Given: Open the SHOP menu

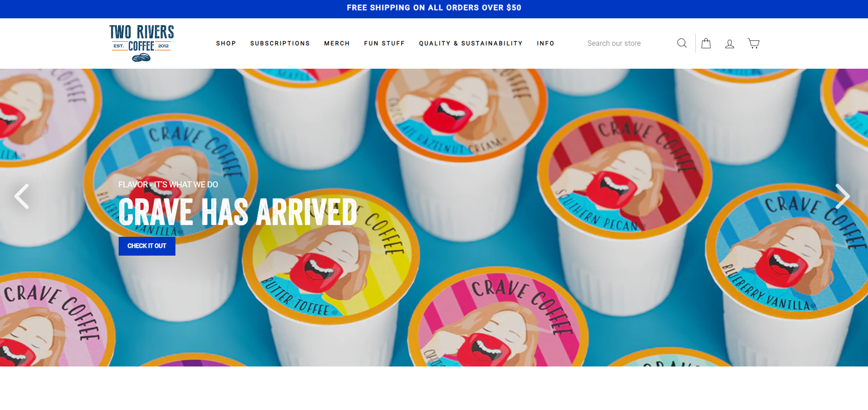Looking at the screenshot, I should coord(226,44).
